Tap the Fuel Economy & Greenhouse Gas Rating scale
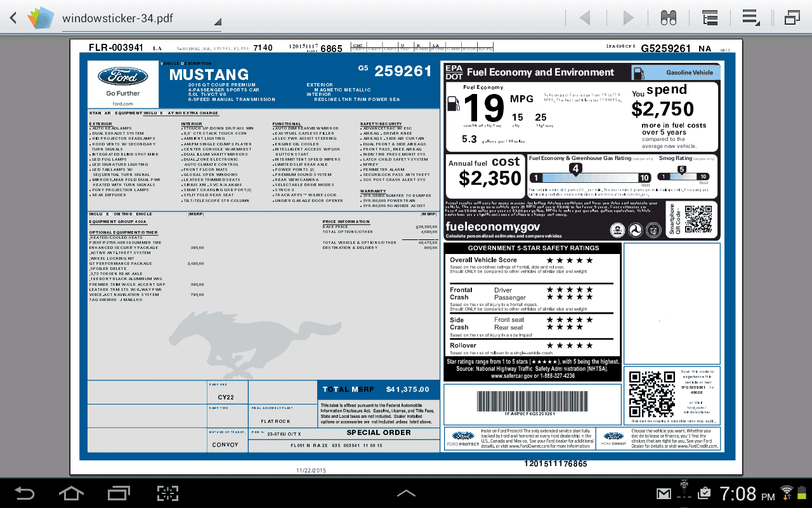This screenshot has width=812, height=508. (591, 174)
